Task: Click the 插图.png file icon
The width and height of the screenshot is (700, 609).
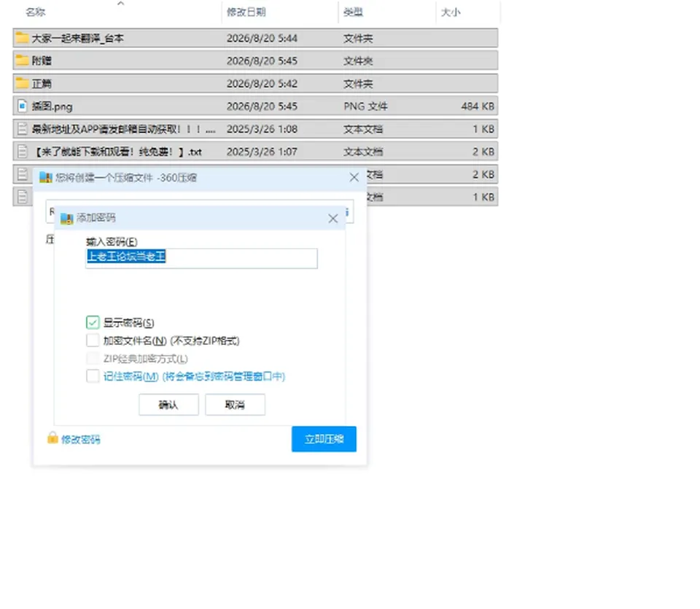Action: (22, 106)
